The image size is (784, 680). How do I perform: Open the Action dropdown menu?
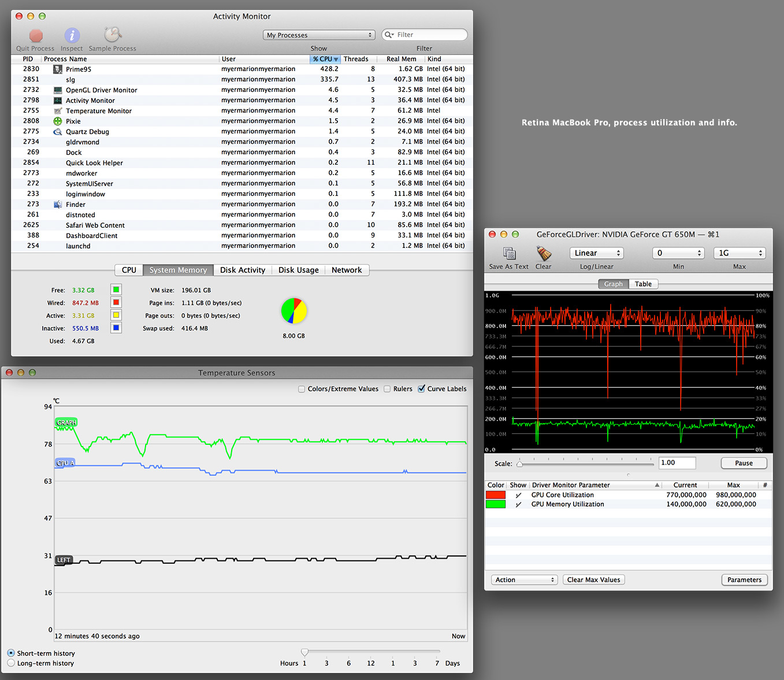524,580
